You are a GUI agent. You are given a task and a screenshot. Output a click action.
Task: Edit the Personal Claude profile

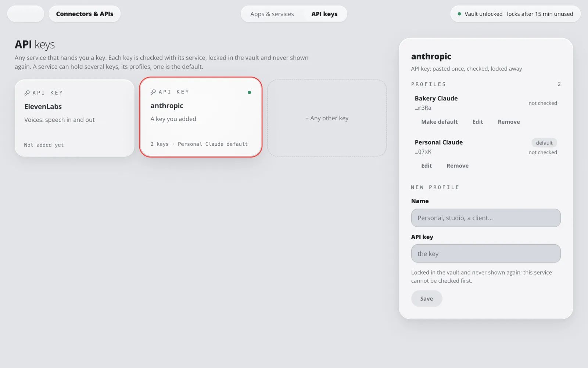click(x=426, y=166)
